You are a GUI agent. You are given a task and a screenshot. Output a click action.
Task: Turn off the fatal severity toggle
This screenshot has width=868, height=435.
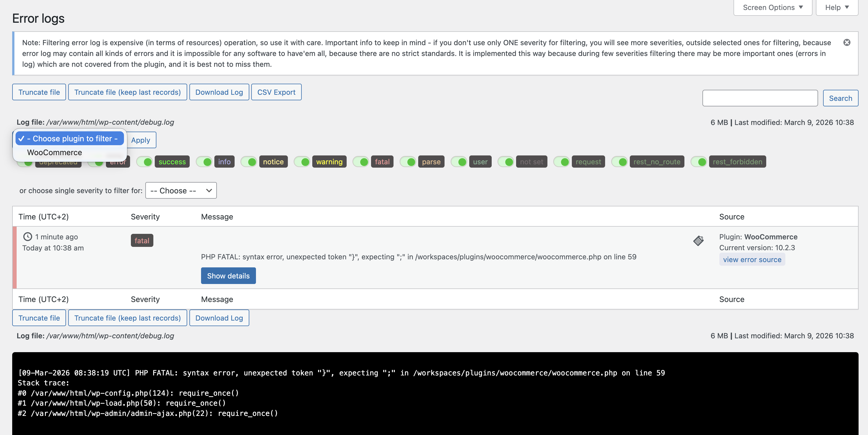361,162
